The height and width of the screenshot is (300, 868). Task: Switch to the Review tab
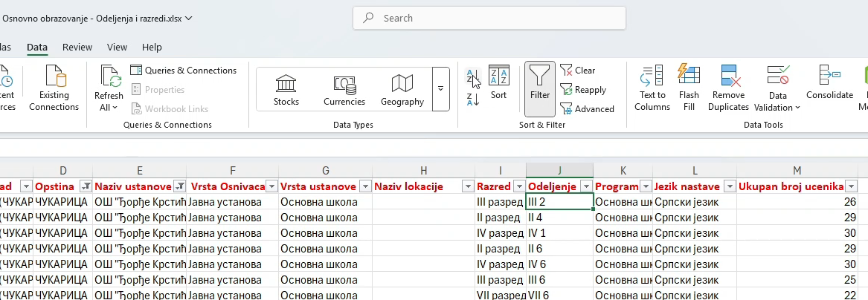click(77, 47)
